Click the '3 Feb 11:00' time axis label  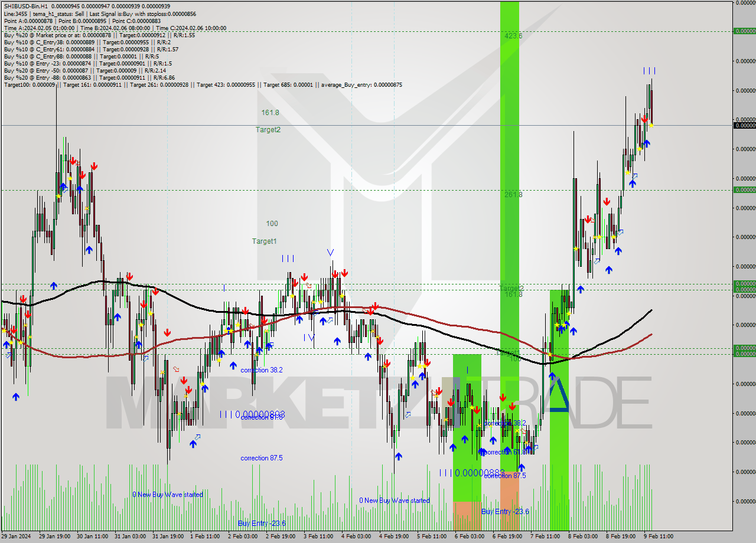(318, 537)
